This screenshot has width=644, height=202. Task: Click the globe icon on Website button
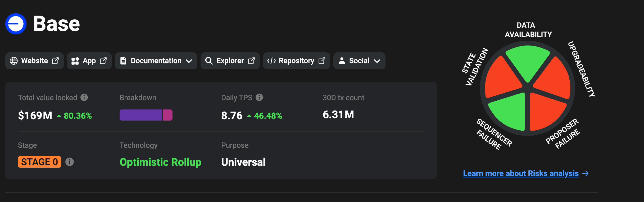click(x=14, y=61)
